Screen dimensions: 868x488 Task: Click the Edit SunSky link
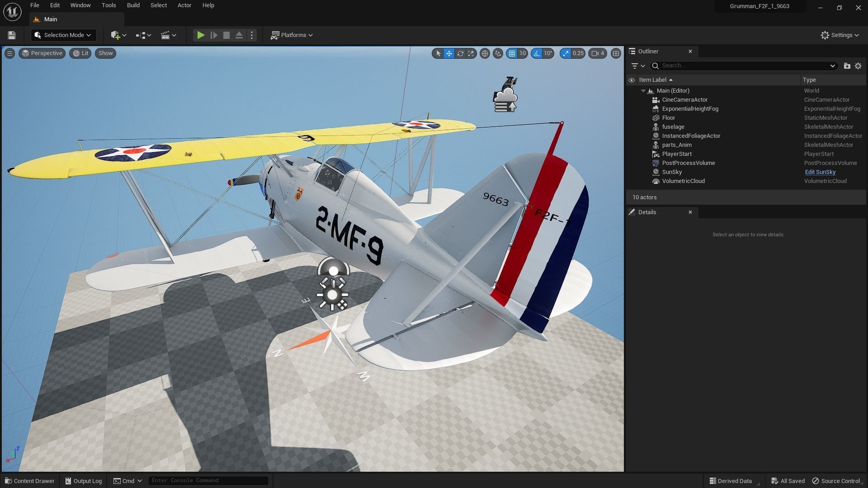point(820,172)
